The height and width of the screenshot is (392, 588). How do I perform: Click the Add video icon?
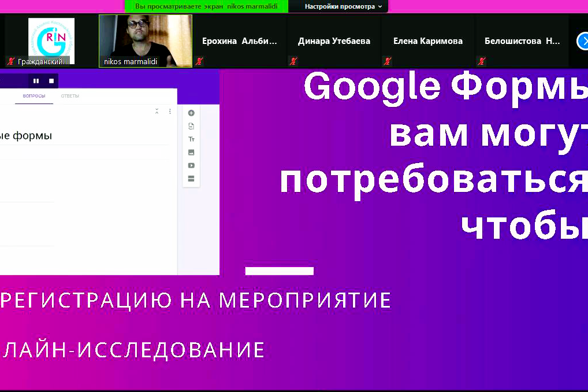pyautogui.click(x=191, y=165)
